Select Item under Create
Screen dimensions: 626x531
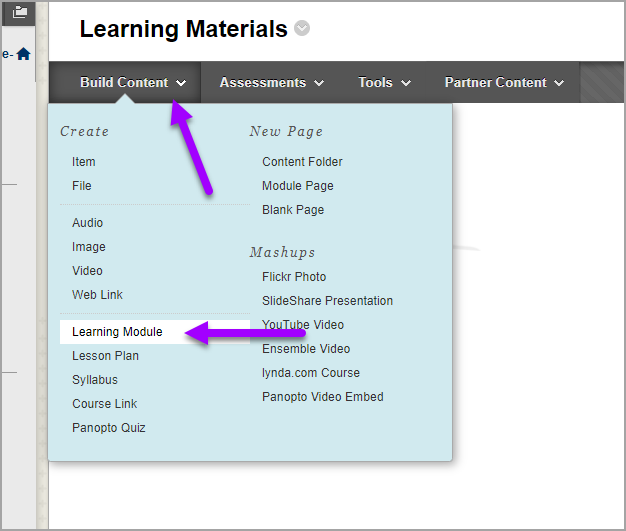83,162
